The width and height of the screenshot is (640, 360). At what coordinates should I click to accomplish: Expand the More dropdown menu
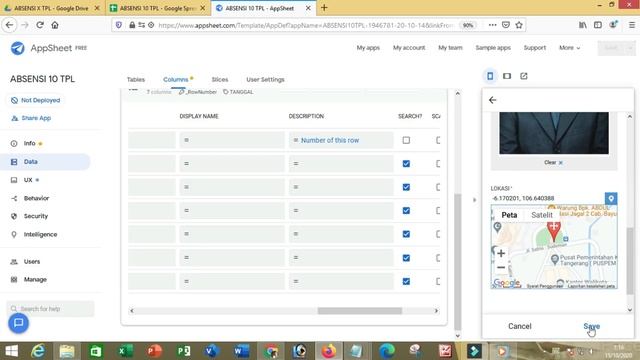pyautogui.click(x=569, y=48)
